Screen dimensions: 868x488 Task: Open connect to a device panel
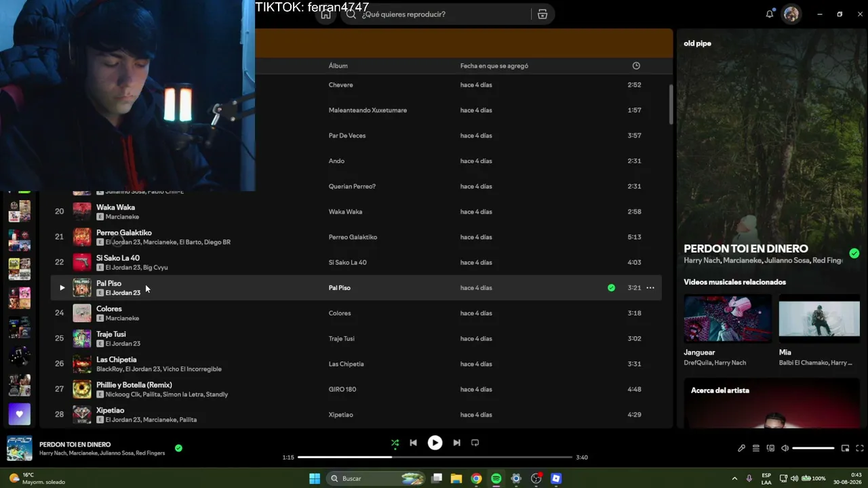(770, 448)
